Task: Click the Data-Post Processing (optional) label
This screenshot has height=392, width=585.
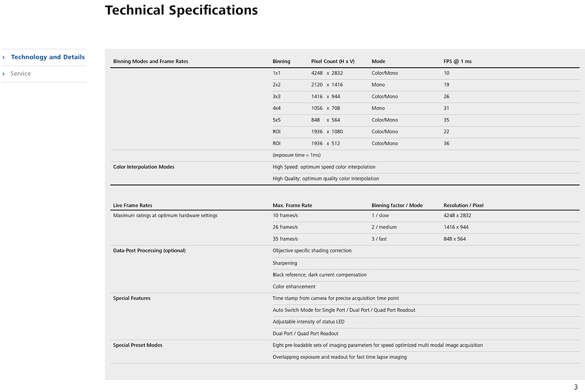Action: pos(149,251)
